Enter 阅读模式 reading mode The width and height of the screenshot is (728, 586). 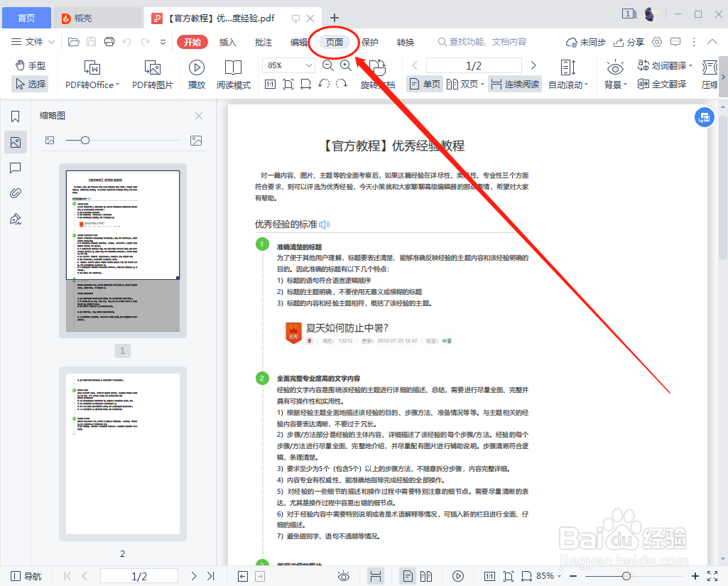233,75
